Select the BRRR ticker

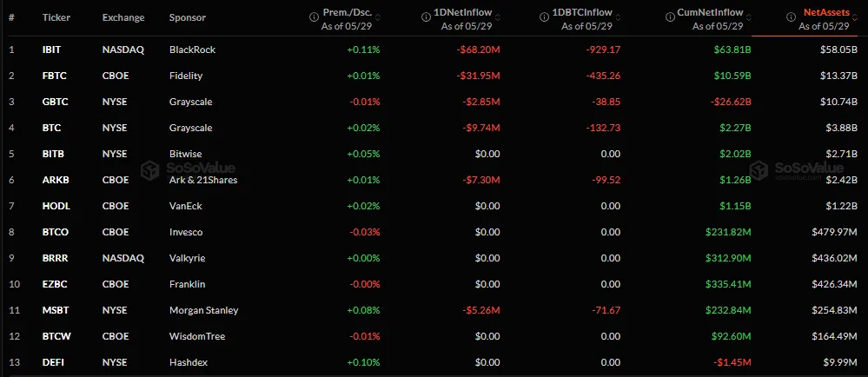tap(56, 258)
